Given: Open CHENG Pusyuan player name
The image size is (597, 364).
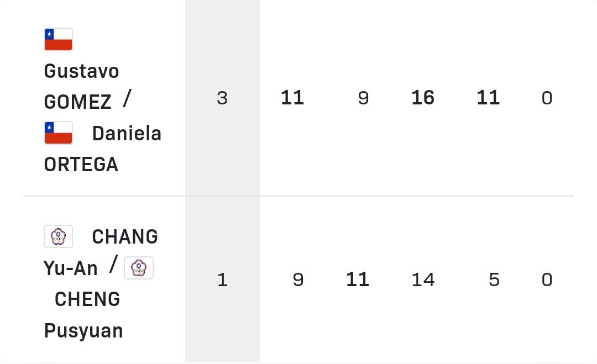Looking at the screenshot, I should (83, 314).
